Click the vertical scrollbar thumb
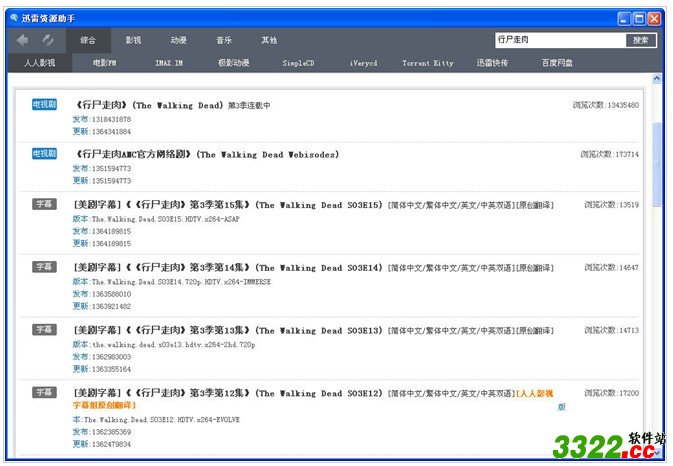The image size is (673, 466). point(656,164)
